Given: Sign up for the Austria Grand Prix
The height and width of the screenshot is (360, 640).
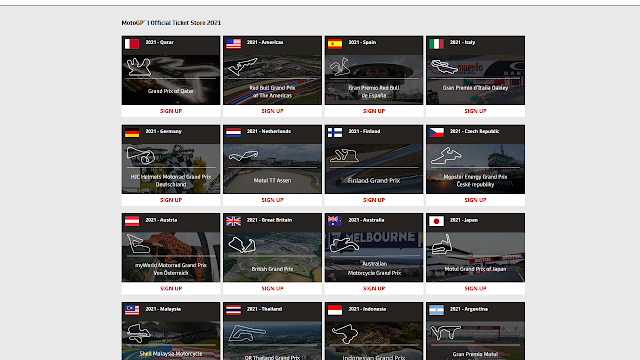Looking at the screenshot, I should [x=171, y=289].
